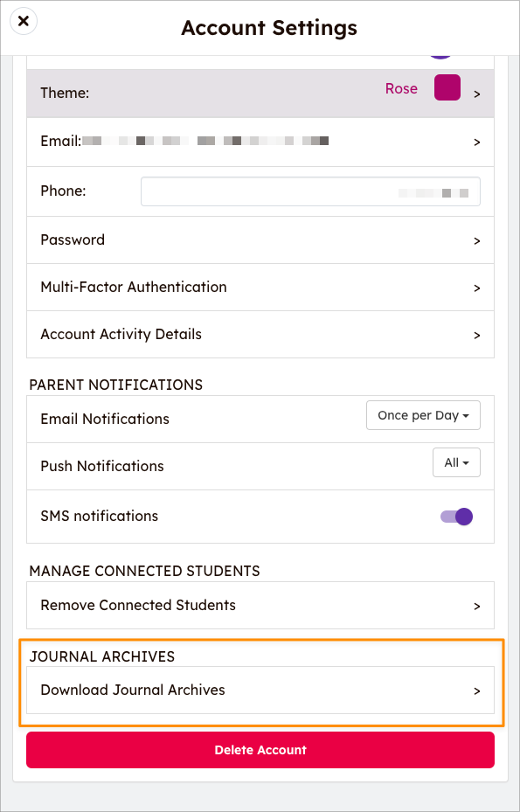Click the Delete Account button
520x812 pixels.
pos(260,750)
